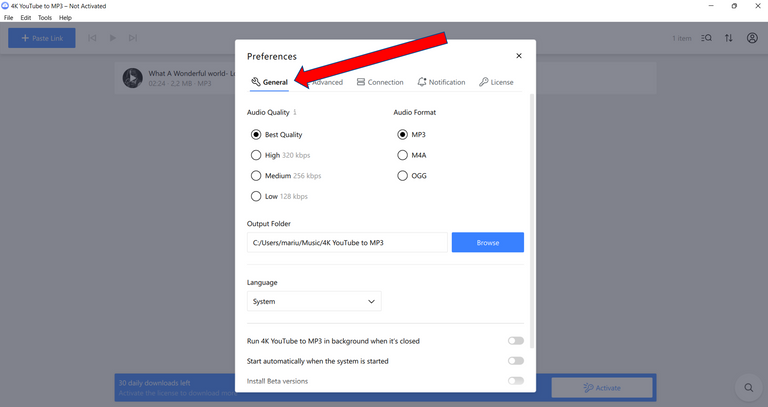Click Browse to choose output folder
The image size is (768, 407).
(x=488, y=242)
